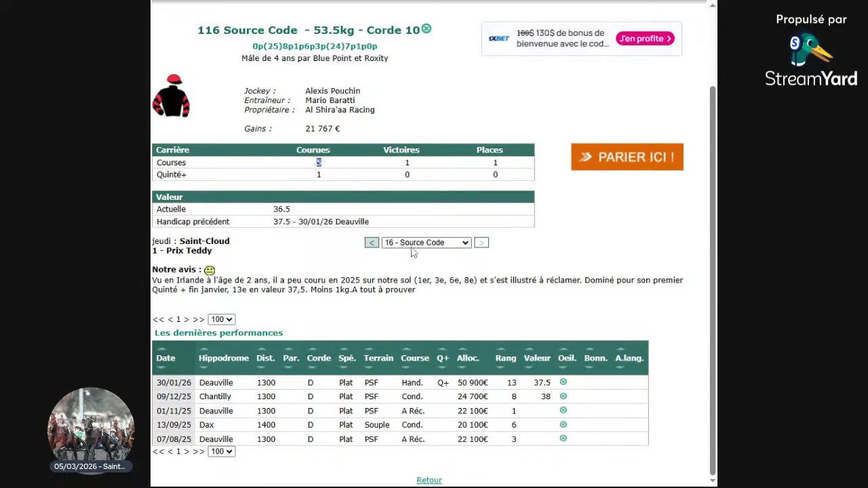The image size is (868, 488).
Task: Go to the next horse with the > button
Action: pyautogui.click(x=481, y=243)
